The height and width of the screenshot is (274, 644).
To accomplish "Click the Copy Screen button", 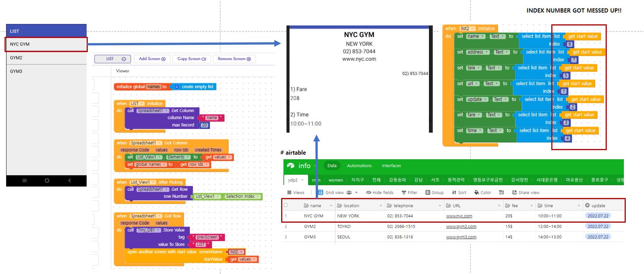I will pos(192,59).
